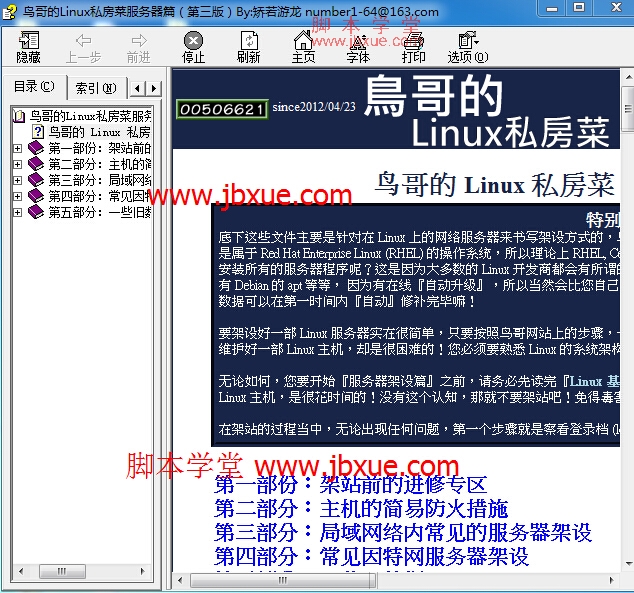Click content pane horizontal scrollbar thumb
This screenshot has width=634, height=593.
[283, 580]
